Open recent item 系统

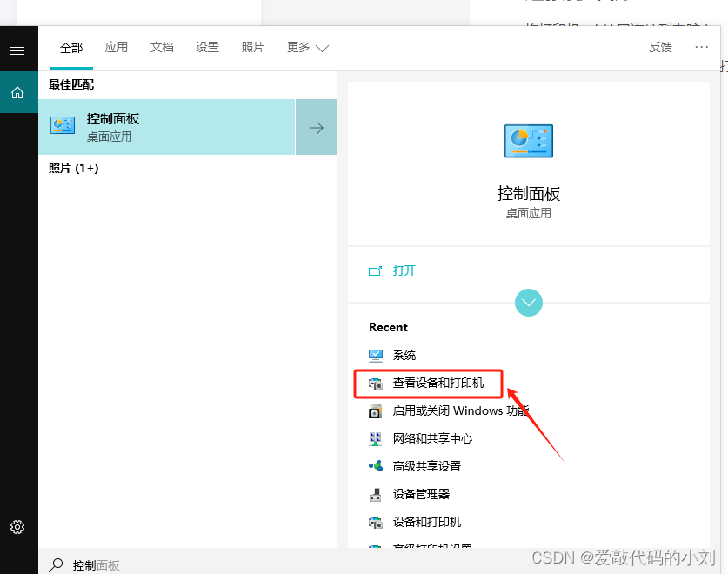[404, 355]
